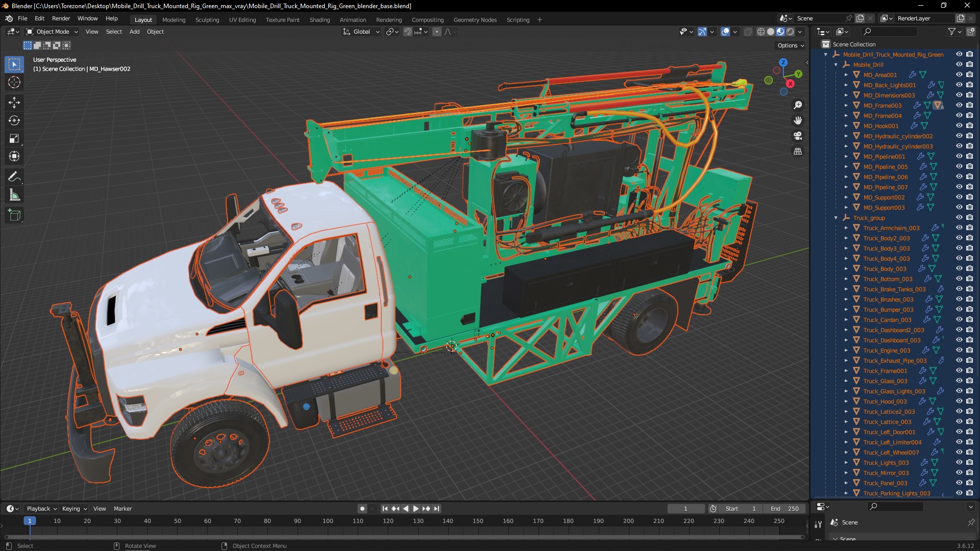Open the Playback dropdown
This screenshot has height=551, width=980.
[41, 509]
